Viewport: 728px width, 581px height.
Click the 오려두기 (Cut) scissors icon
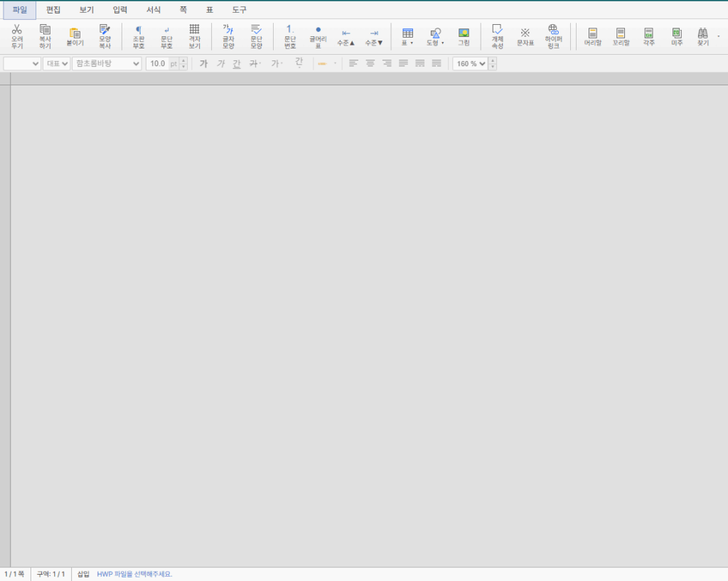[17, 36]
